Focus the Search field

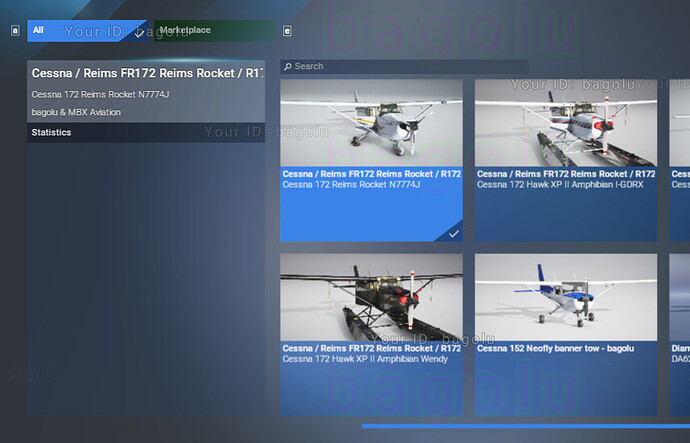coord(404,66)
